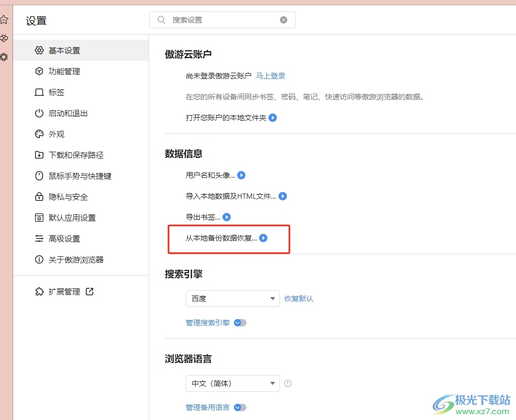This screenshot has width=516, height=420.
Task: Click the 用户名和头像... text
Action: point(210,175)
